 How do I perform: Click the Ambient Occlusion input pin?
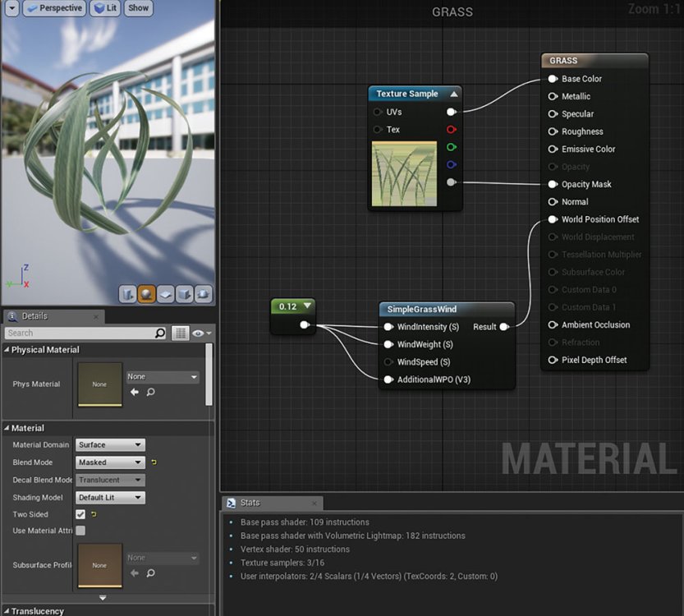[553, 325]
